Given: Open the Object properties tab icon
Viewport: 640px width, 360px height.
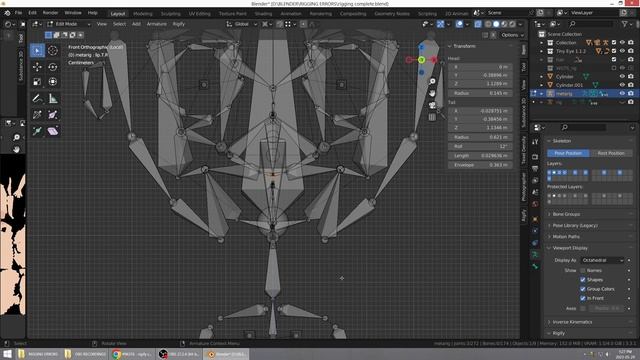Looking at the screenshot, I should 535,219.
